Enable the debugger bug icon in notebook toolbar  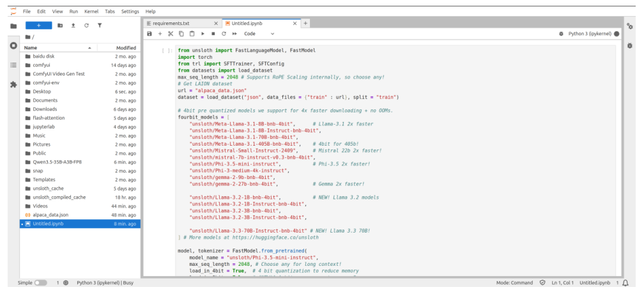click(561, 34)
